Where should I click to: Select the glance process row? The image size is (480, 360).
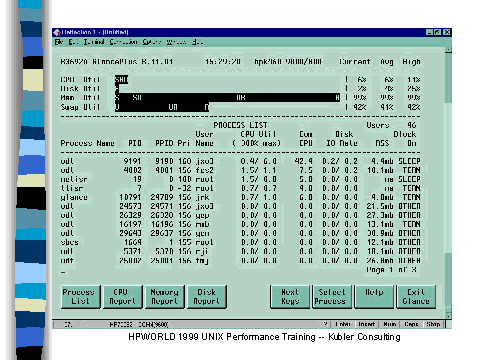click(240, 197)
